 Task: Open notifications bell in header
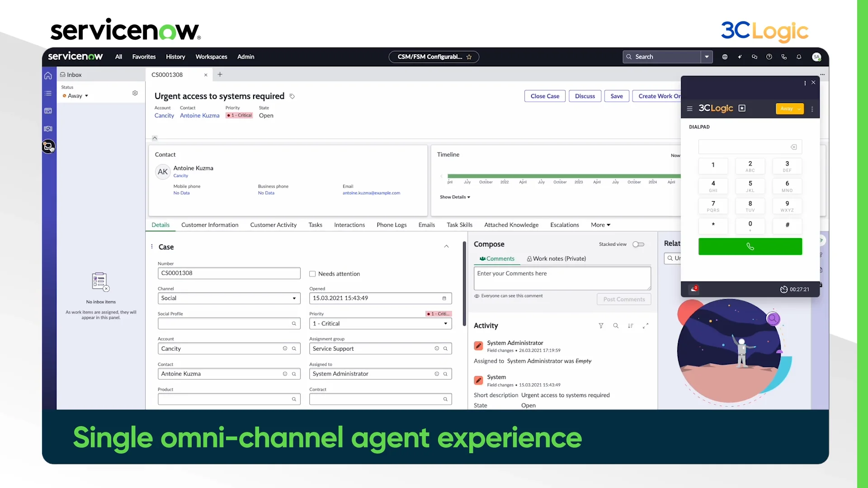tap(799, 57)
